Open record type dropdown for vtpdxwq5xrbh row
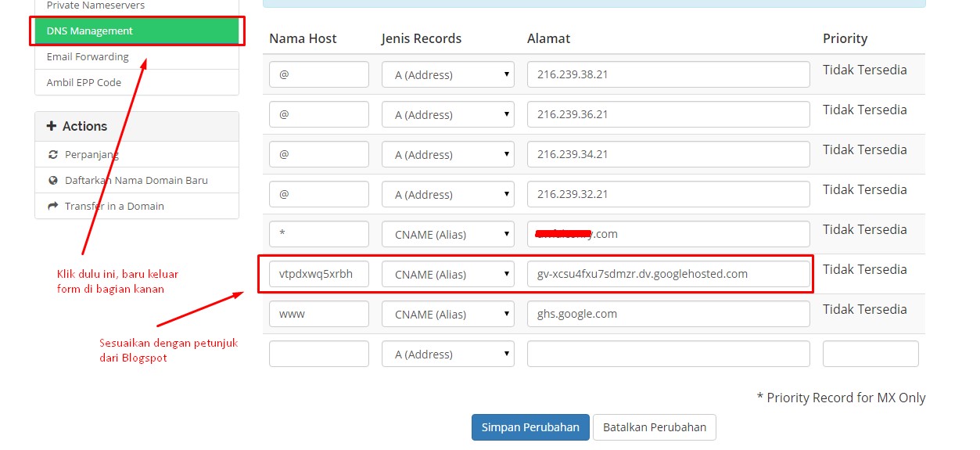This screenshot has height=450, width=980. (x=448, y=275)
